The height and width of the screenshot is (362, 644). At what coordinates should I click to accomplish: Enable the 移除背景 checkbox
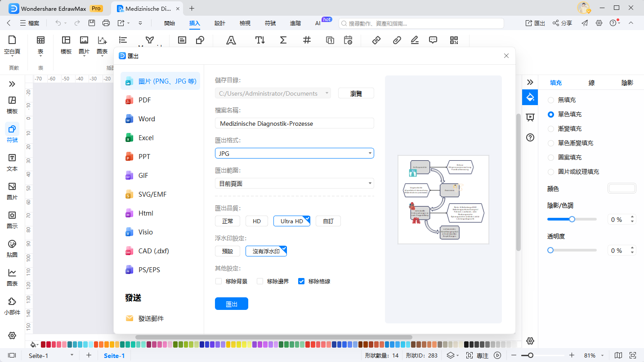[x=219, y=282]
